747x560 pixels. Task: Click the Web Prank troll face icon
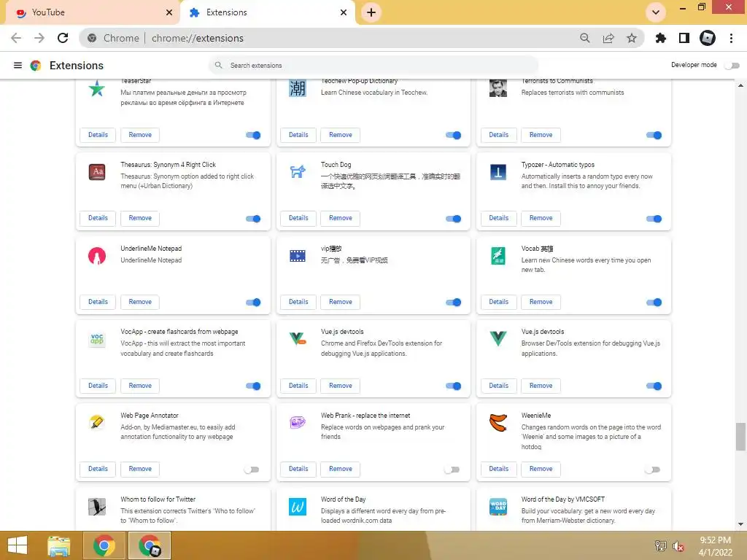pyautogui.click(x=298, y=423)
